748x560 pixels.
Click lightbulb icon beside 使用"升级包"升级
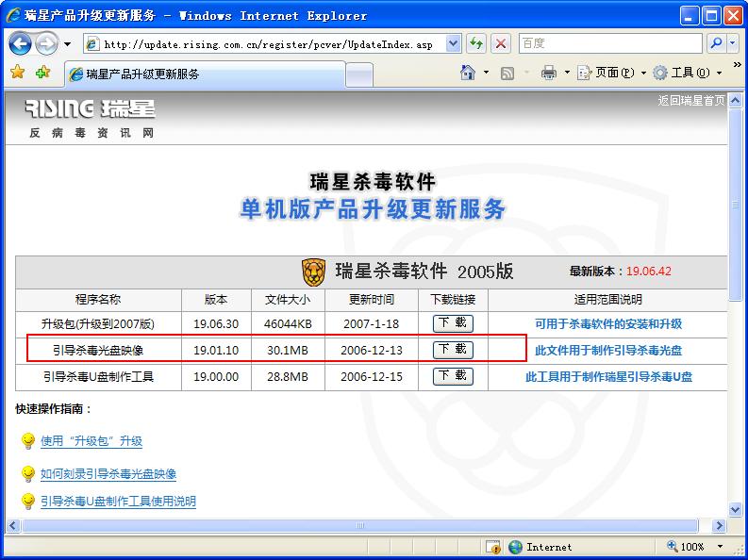[x=28, y=441]
